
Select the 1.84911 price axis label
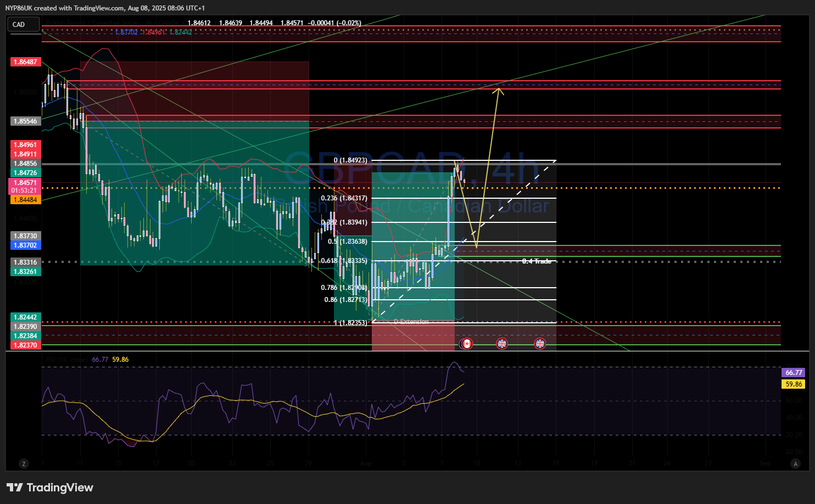click(x=25, y=154)
